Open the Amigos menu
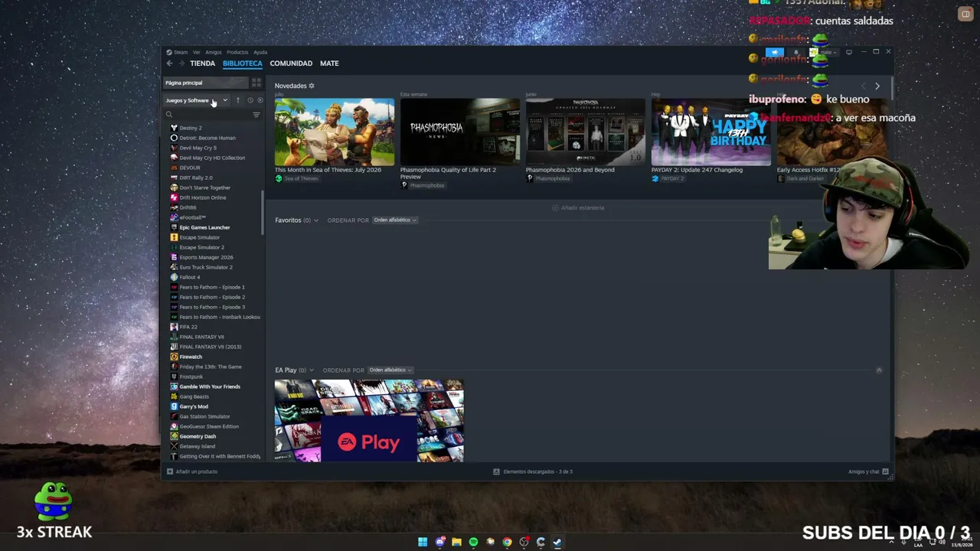Image resolution: width=980 pixels, height=551 pixels. (x=214, y=52)
